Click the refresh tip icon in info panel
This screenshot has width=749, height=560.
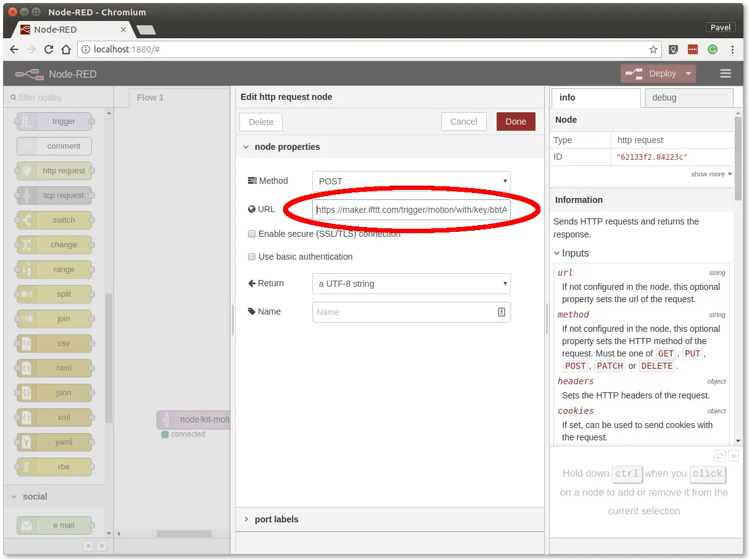[x=719, y=456]
